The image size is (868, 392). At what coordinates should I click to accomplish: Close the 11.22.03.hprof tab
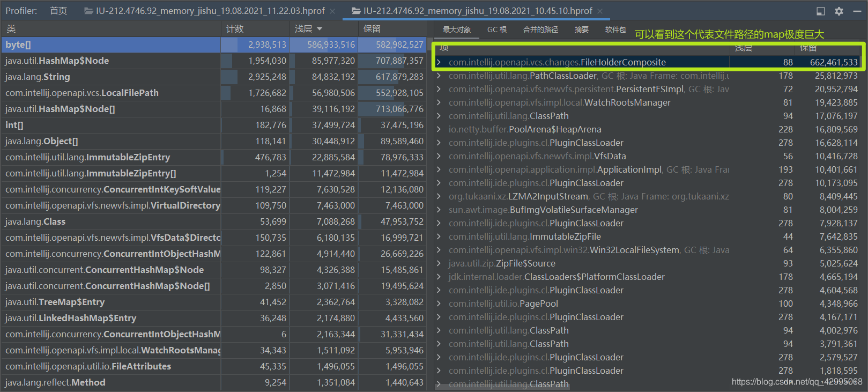(332, 11)
